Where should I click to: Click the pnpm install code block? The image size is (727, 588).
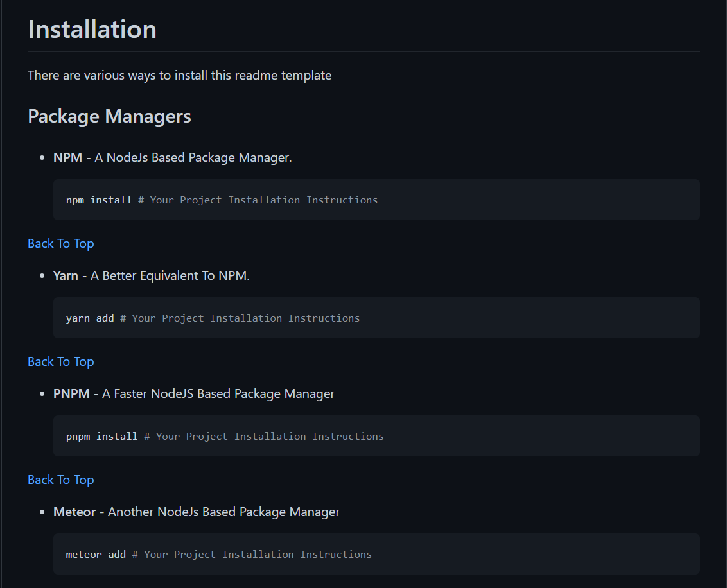coord(376,436)
